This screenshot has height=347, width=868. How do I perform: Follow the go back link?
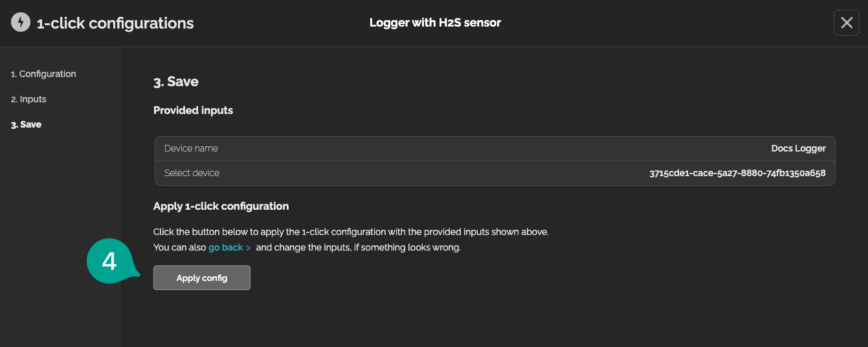click(225, 248)
